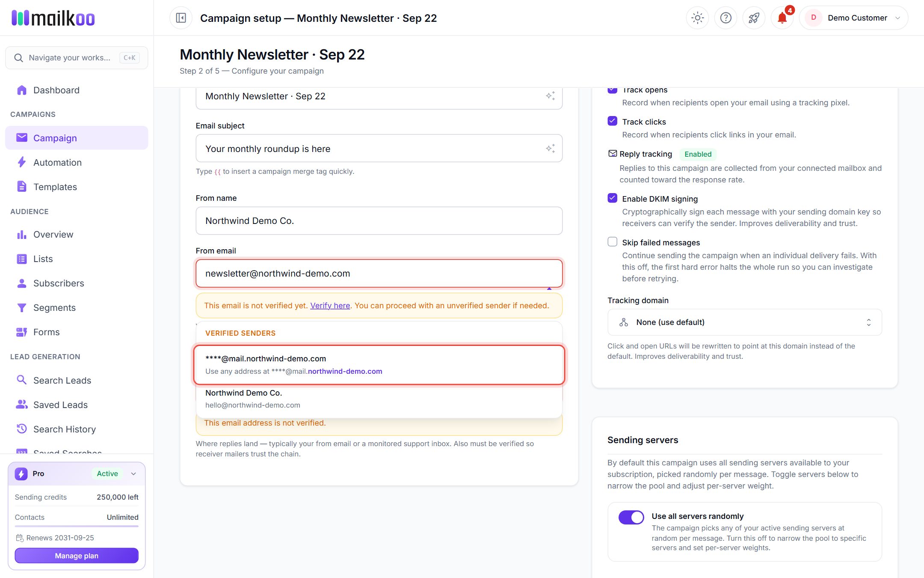
Task: Click the Manage plan button
Action: coord(77,556)
